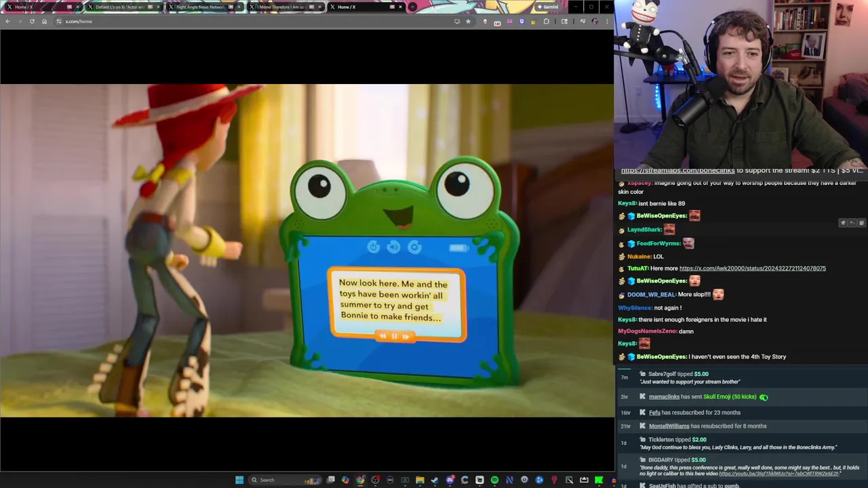Open the Chrome three-dot menu

(607, 21)
